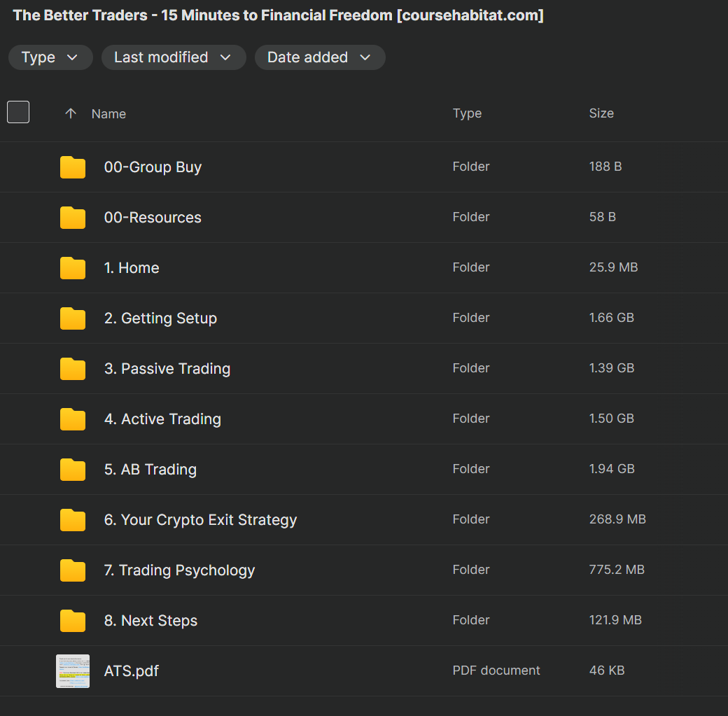Click the 2. Getting Setup folder icon
Screen dimensions: 728x716
[73, 318]
